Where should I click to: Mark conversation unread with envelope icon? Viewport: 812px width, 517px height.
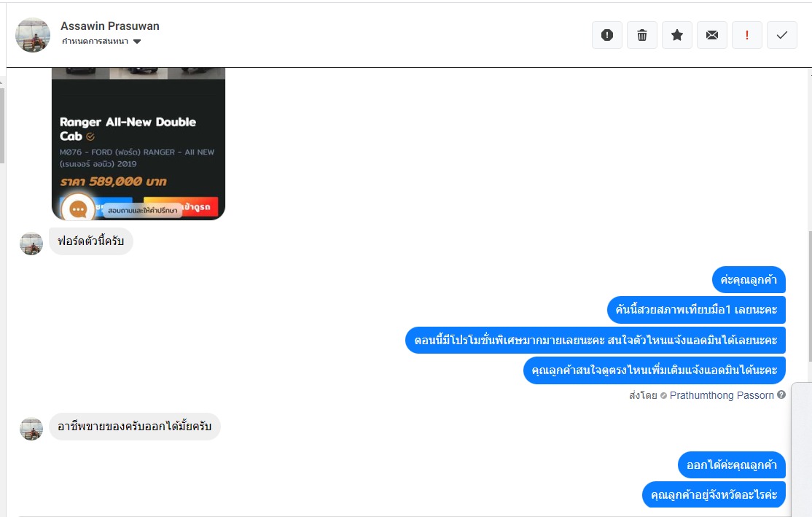point(712,35)
